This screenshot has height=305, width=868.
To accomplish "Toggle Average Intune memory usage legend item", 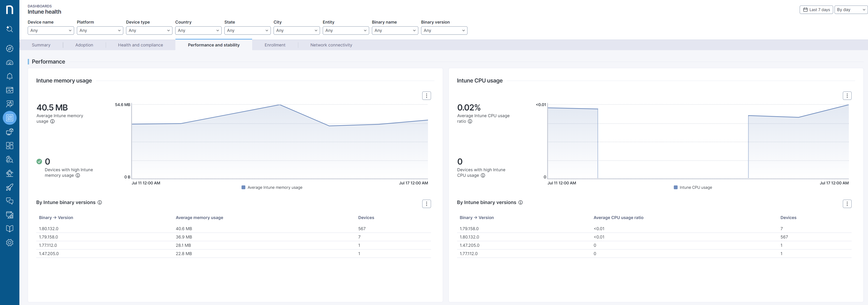I will (271, 188).
